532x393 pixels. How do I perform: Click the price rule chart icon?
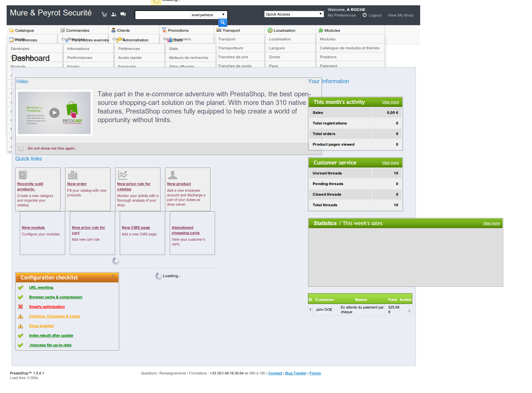tap(123, 175)
